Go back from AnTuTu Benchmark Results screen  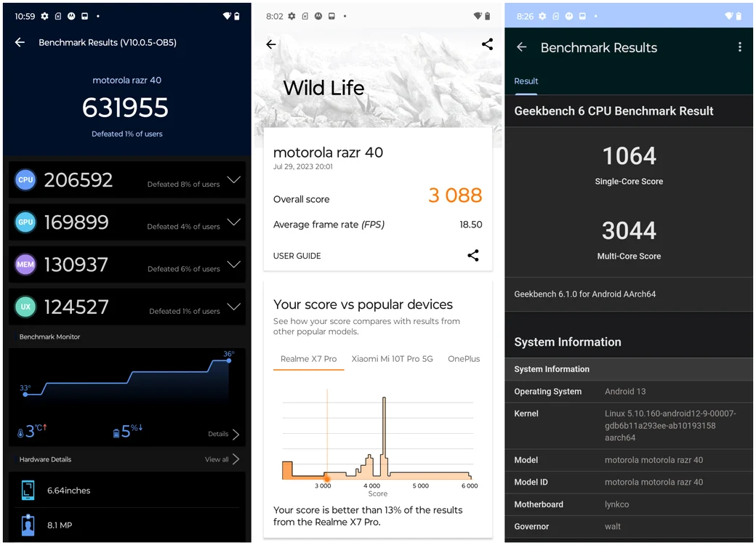coord(20,42)
